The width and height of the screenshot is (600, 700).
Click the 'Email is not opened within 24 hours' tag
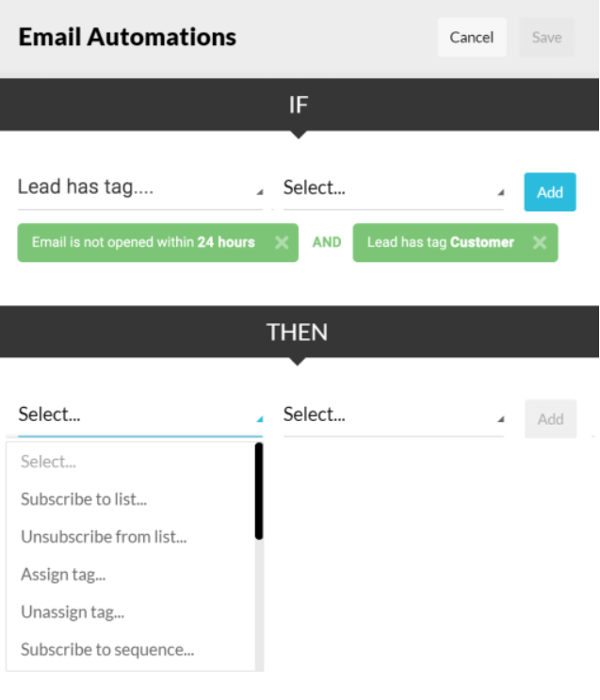pos(143,243)
